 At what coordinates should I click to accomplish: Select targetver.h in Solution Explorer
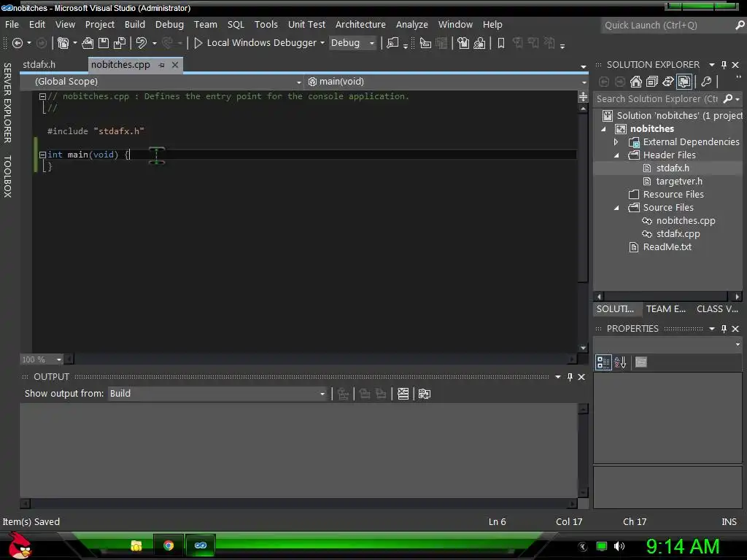[x=679, y=182]
